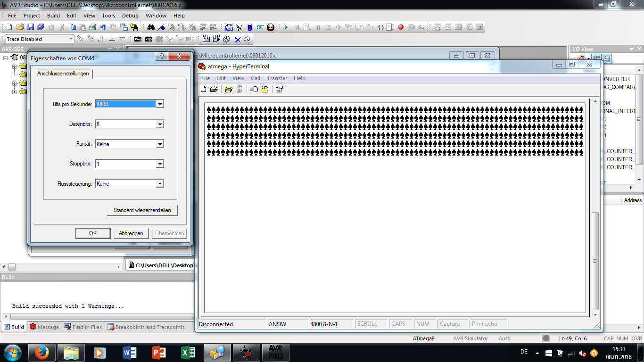This screenshot has width=644, height=362.
Task: Click the red Toggle Breakpoint circle icon
Action: pyautogui.click(x=401, y=27)
